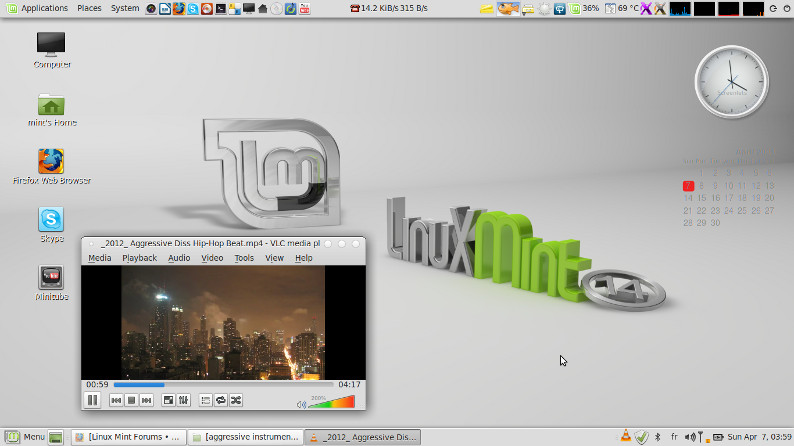Viewport: 794px width, 446px height.
Task: Click 36% indicator in top panel
Action: pos(584,9)
